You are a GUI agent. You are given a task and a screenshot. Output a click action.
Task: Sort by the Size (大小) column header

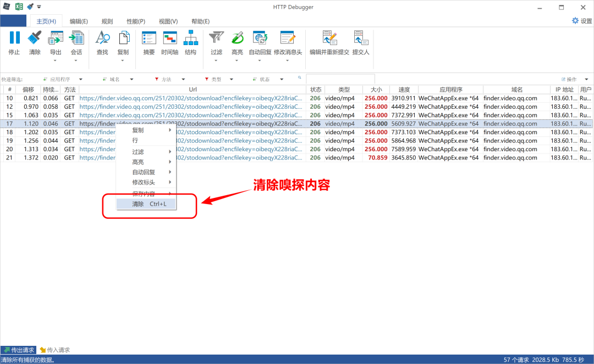point(376,90)
